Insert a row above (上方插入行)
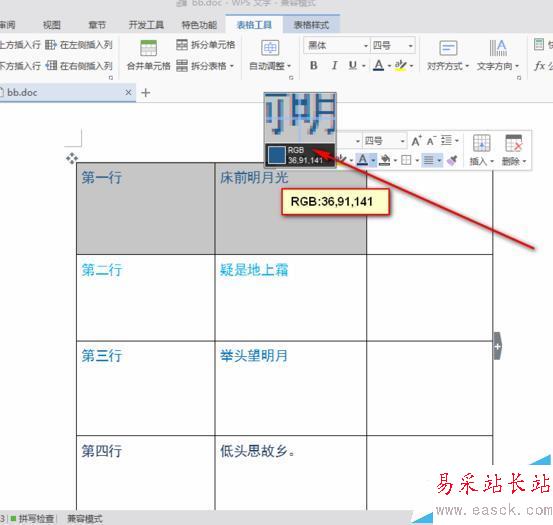The width and height of the screenshot is (553, 525). point(20,45)
